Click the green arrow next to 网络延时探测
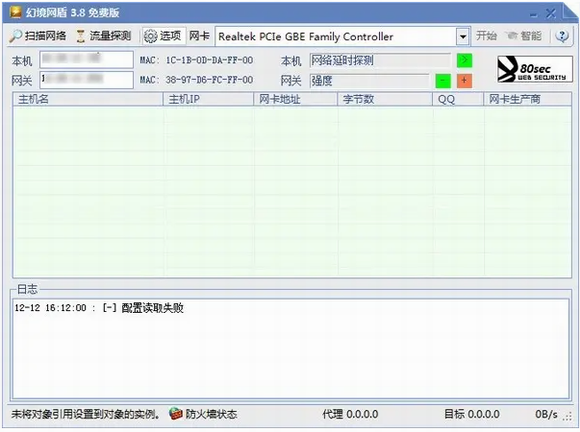Screen dimensions: 580x432 click(465, 60)
